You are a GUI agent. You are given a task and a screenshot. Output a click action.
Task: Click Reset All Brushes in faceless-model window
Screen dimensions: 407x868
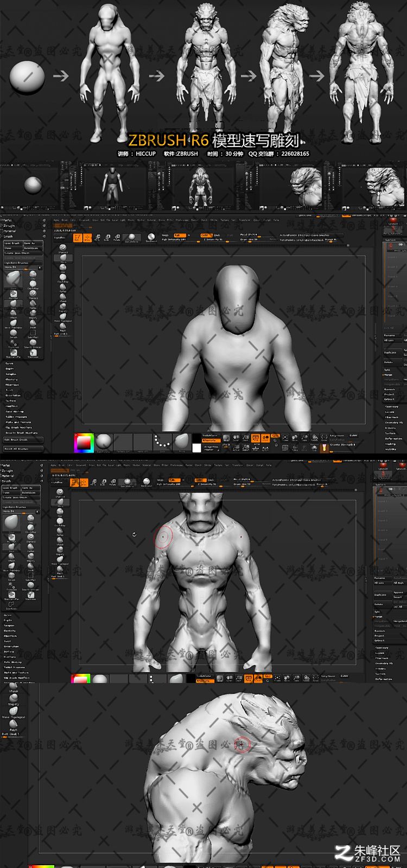point(23,449)
